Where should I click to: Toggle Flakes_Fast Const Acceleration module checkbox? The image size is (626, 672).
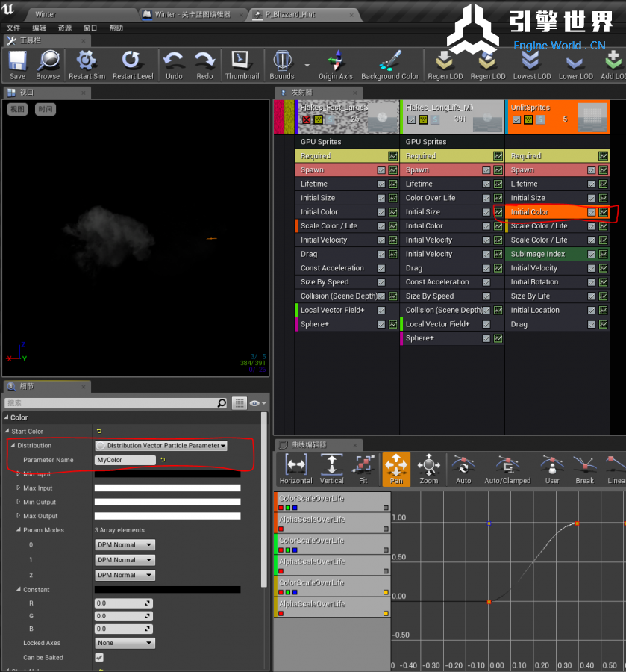click(x=381, y=268)
